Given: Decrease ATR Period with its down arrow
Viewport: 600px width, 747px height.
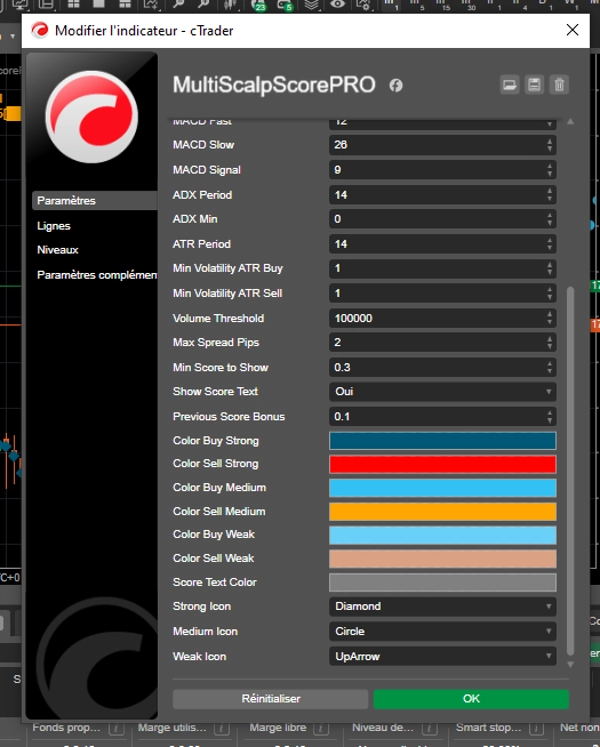Looking at the screenshot, I should 549,248.
